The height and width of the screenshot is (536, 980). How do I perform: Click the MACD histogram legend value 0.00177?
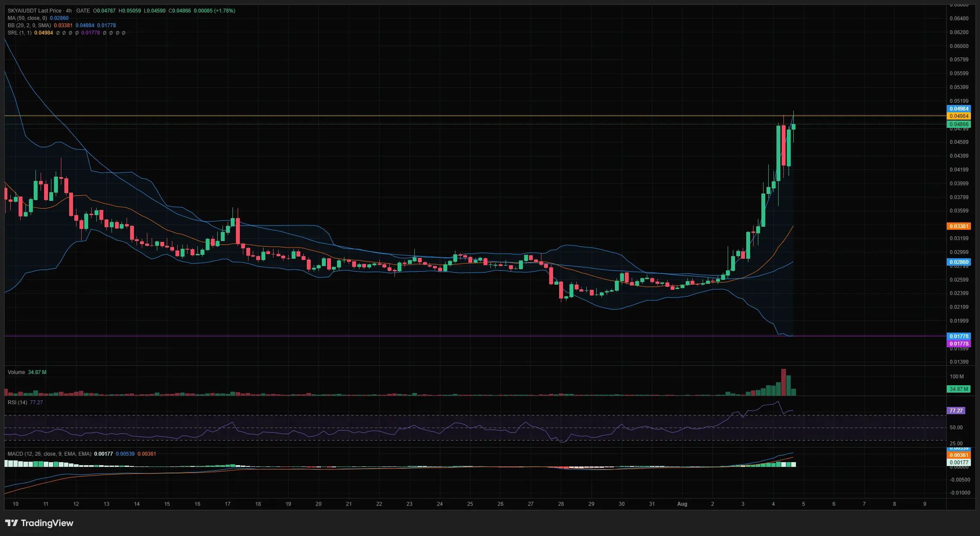point(104,454)
